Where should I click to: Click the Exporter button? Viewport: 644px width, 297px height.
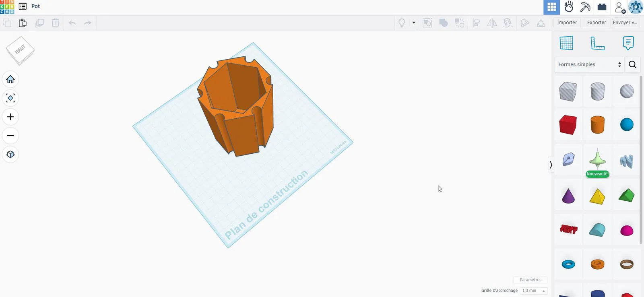click(597, 23)
